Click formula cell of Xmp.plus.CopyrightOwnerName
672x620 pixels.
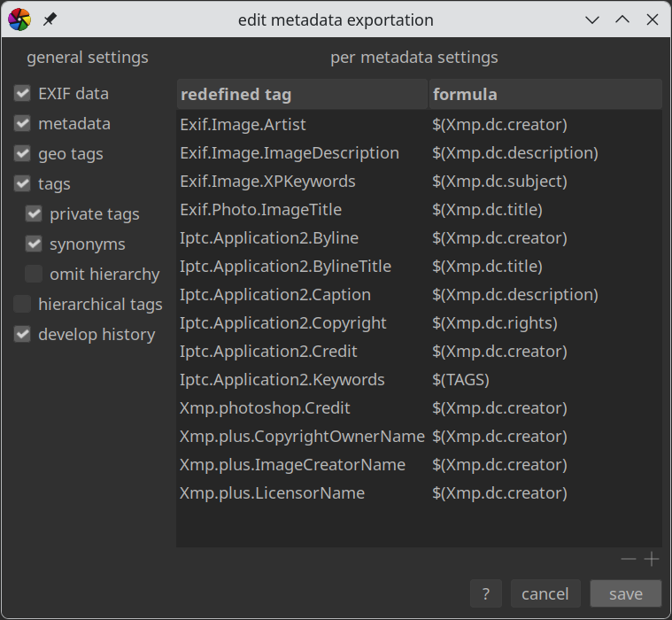499,437
